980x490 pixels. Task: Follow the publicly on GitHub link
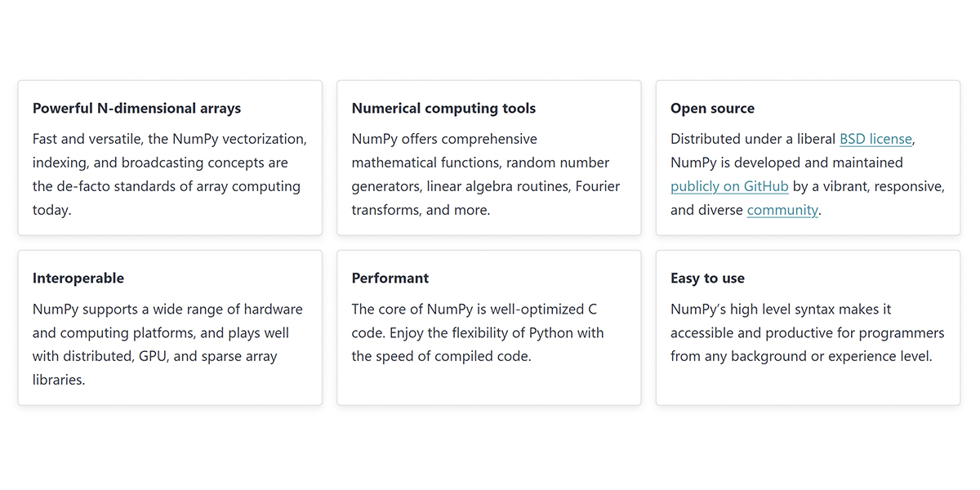729,186
